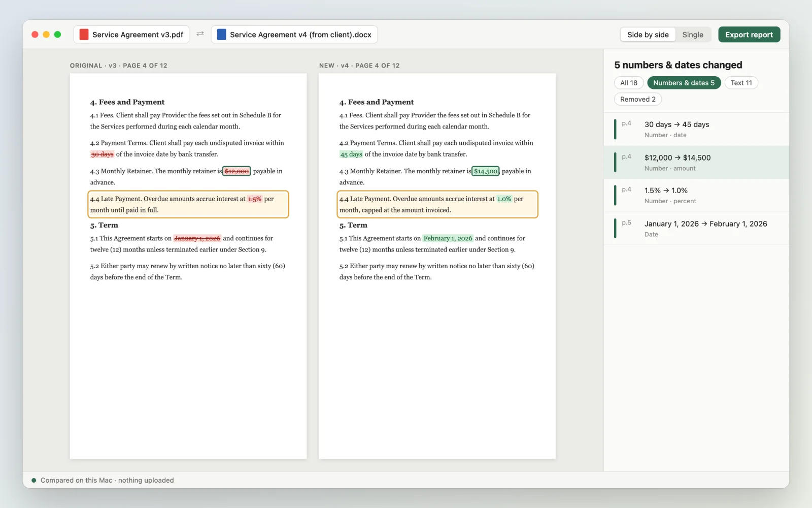Click struck-through $12,000 in original

tap(236, 171)
